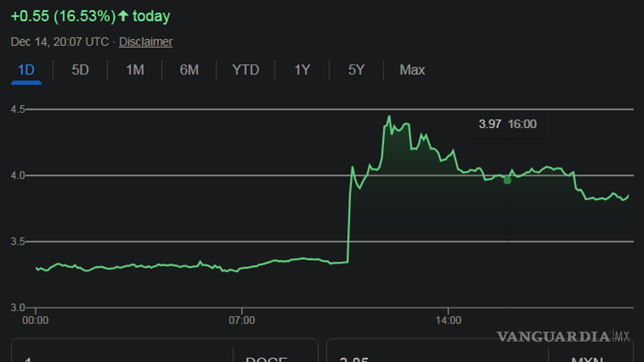Click the +0.55 (16.53%) change text
The image size is (644, 362).
click(61, 16)
